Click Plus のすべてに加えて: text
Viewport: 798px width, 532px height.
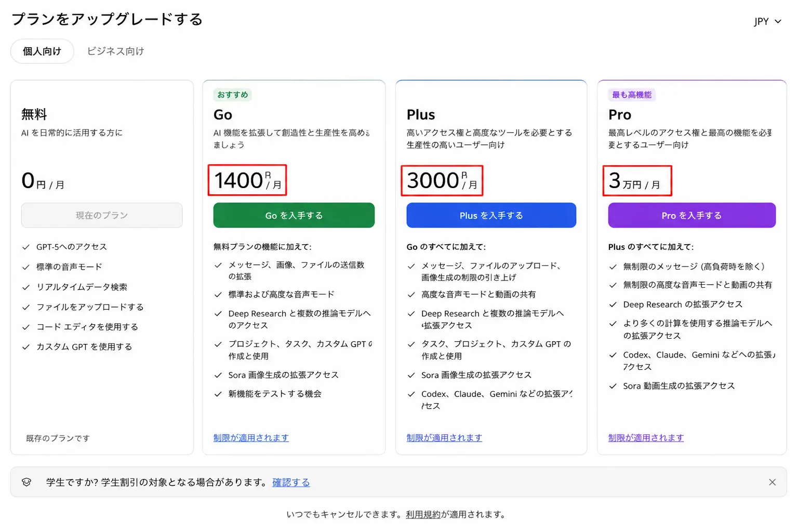651,247
